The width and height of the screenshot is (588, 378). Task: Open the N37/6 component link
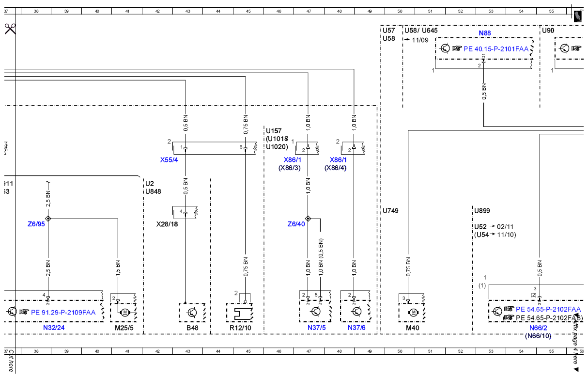click(x=356, y=328)
